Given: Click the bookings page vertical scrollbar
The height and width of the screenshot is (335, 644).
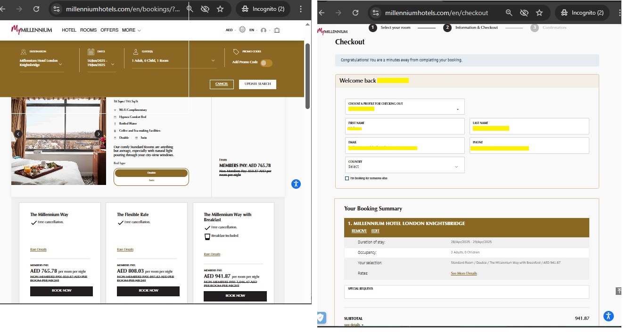Looking at the screenshot, I should (x=307, y=75).
